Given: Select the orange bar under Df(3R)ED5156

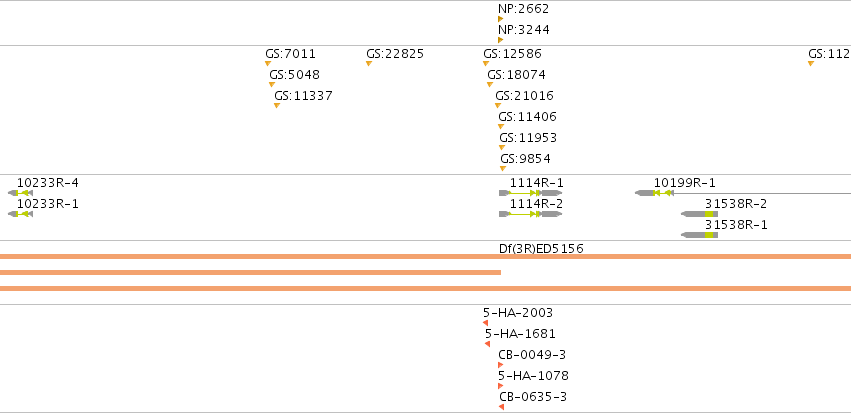Looking at the screenshot, I should click(426, 256).
